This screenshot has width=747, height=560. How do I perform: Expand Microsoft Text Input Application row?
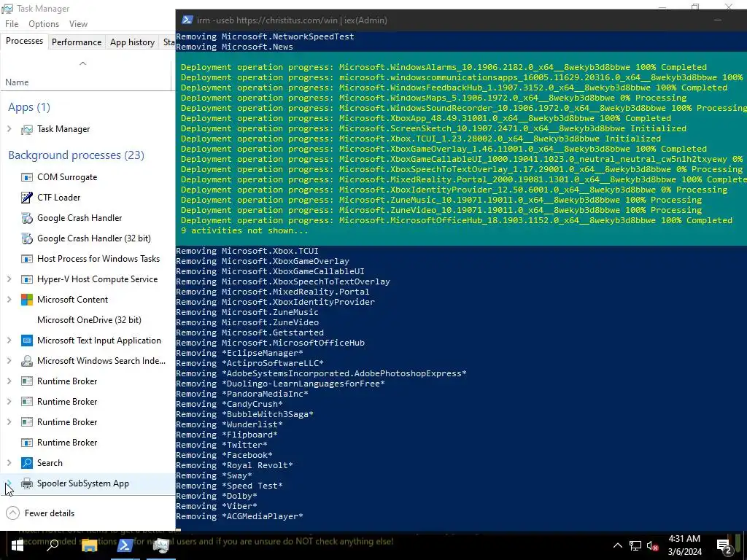point(9,341)
